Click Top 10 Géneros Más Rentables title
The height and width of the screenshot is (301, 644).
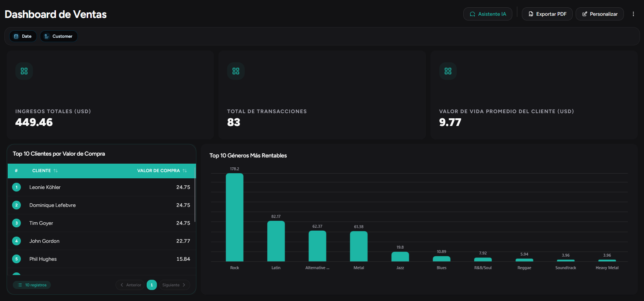(248, 156)
